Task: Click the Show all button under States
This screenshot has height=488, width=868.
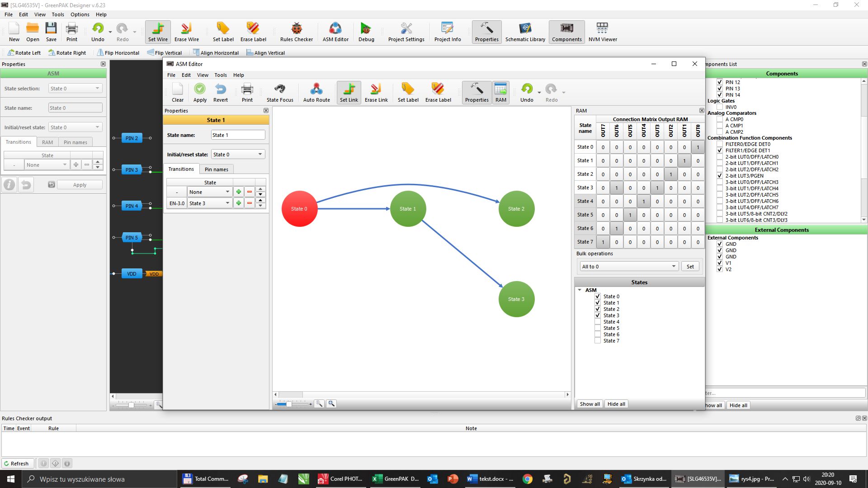Action: tap(590, 404)
